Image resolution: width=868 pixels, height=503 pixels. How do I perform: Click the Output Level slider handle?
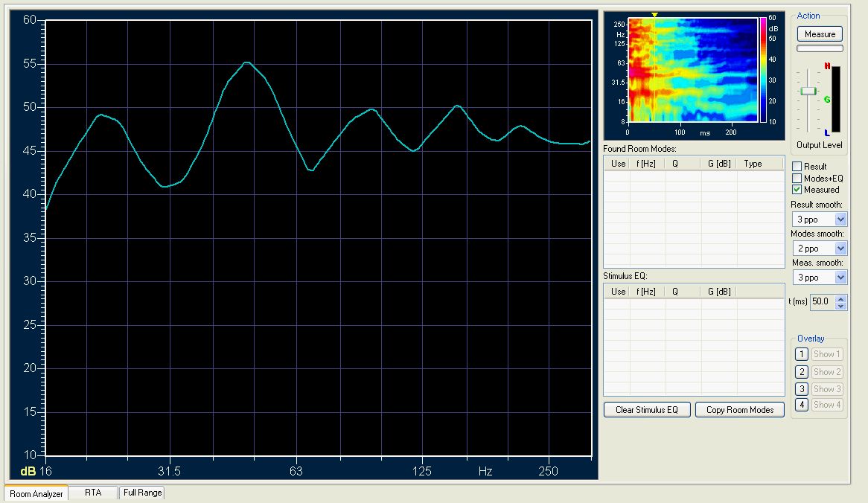pyautogui.click(x=808, y=91)
